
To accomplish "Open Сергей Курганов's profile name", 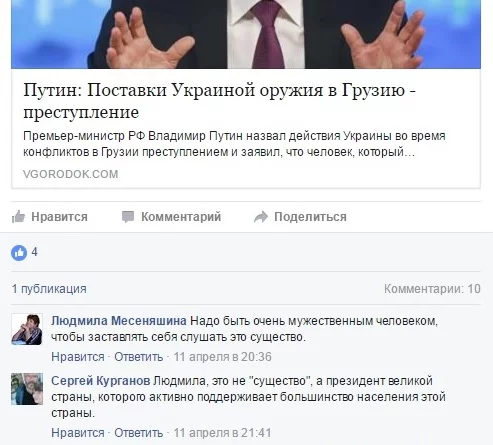I will click(101, 381).
